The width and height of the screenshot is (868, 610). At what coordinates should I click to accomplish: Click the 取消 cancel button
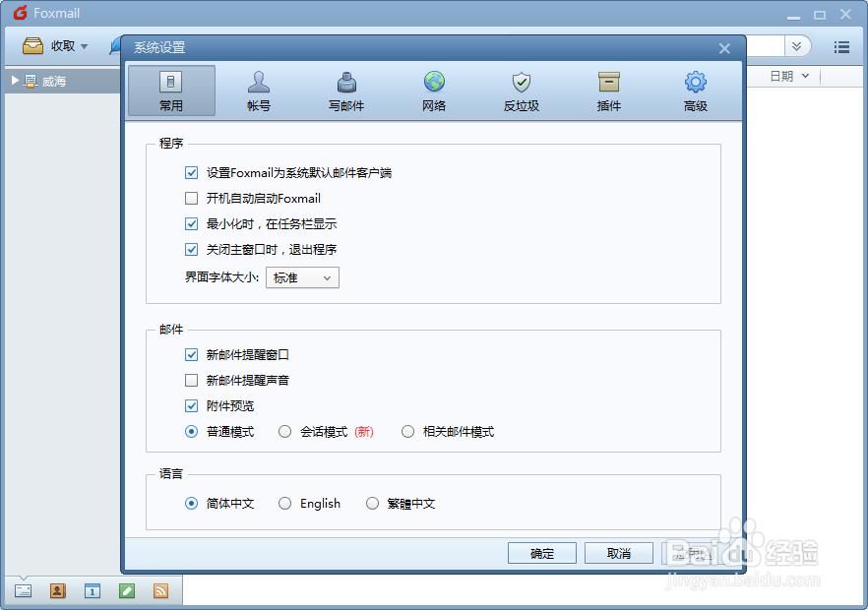619,553
